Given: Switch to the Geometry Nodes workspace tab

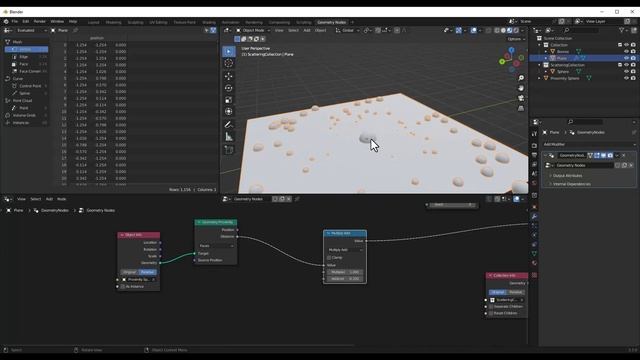Looking at the screenshot, I should (331, 22).
